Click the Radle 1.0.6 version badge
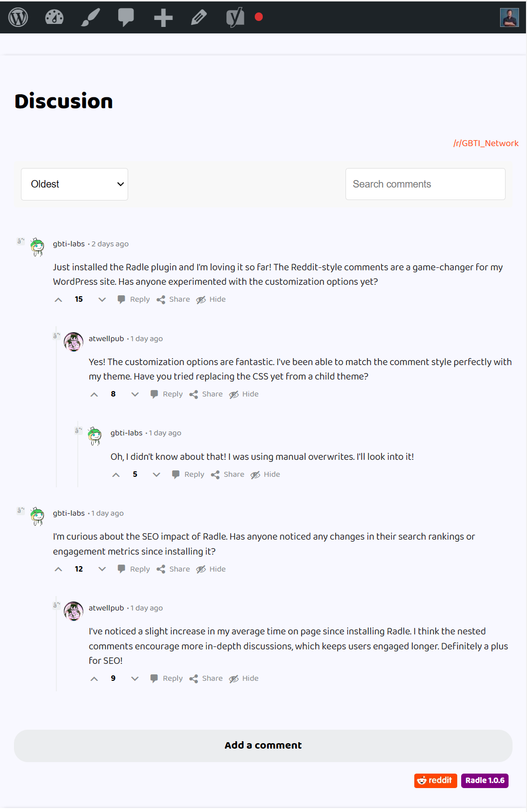 (x=484, y=781)
